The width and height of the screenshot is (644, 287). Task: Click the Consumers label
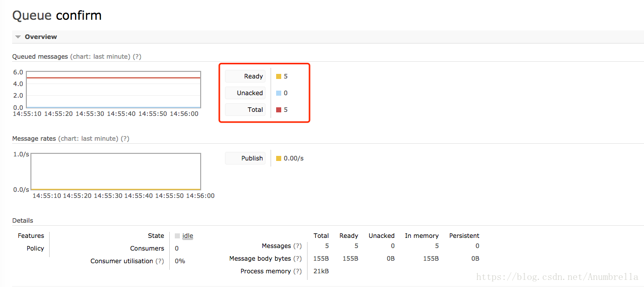(147, 249)
